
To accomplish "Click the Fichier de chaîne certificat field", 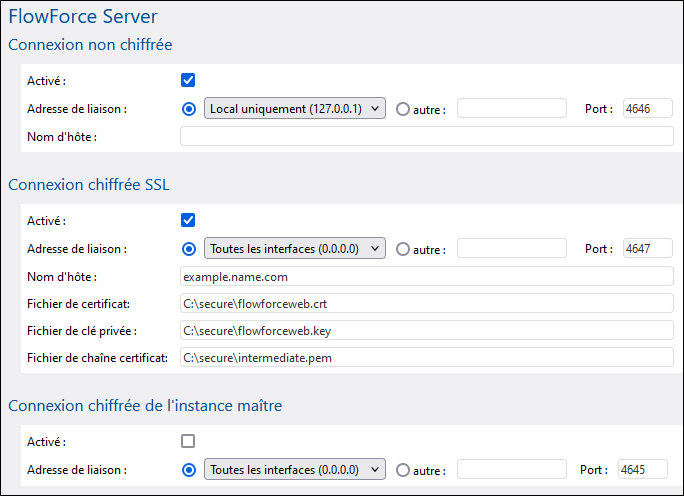I will (426, 357).
